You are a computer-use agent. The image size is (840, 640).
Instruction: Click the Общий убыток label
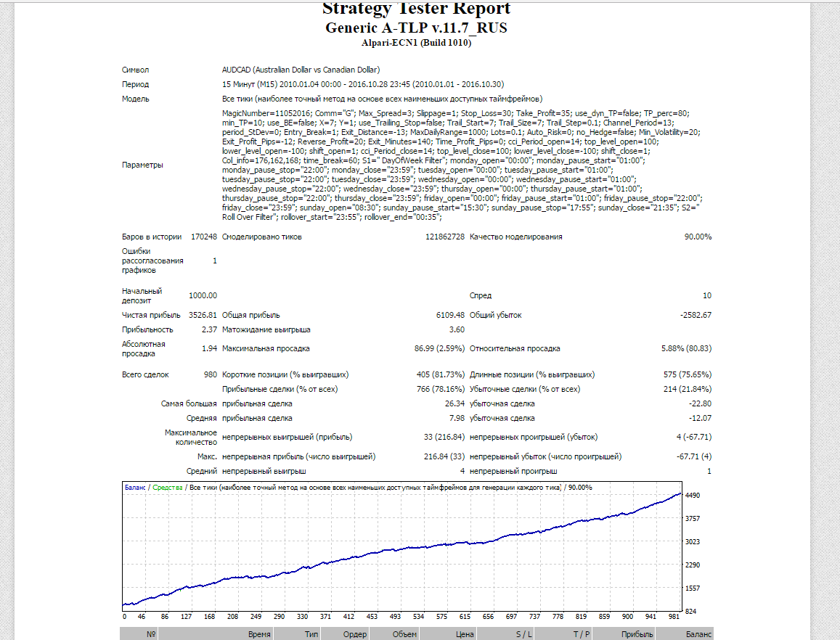point(496,315)
